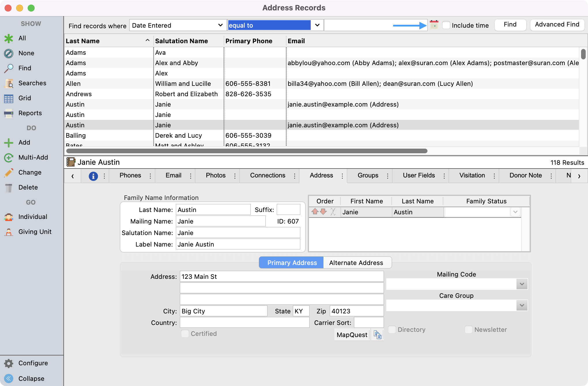Switch to the Groups tab
Viewport: 588px width, 386px height.
pyautogui.click(x=368, y=175)
